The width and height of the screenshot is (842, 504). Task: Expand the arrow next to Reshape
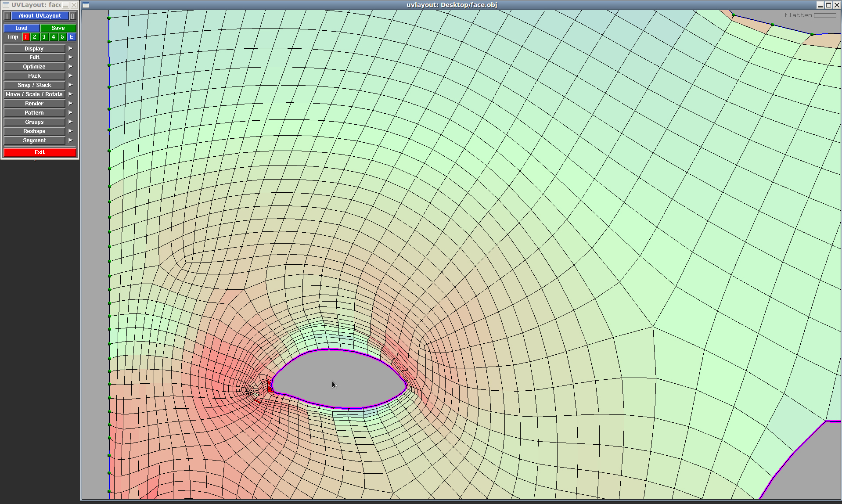point(71,131)
